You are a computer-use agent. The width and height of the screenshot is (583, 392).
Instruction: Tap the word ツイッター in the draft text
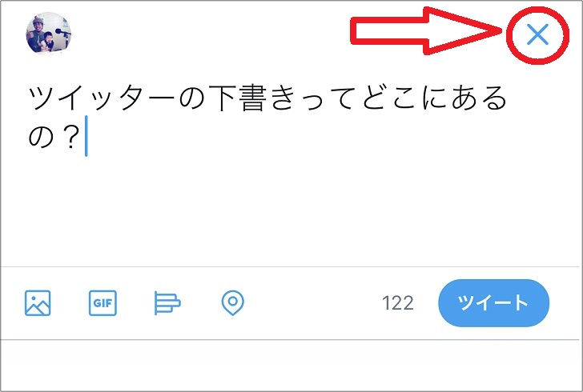point(101,98)
